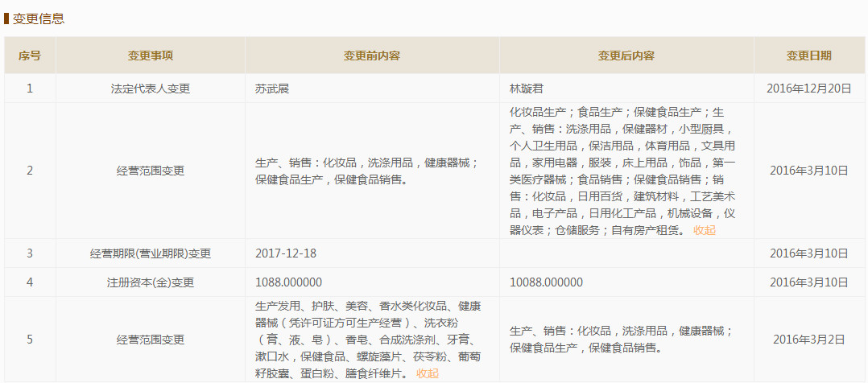Select the prior capital value 1088.000000
This screenshot has width=868, height=383.
(288, 282)
